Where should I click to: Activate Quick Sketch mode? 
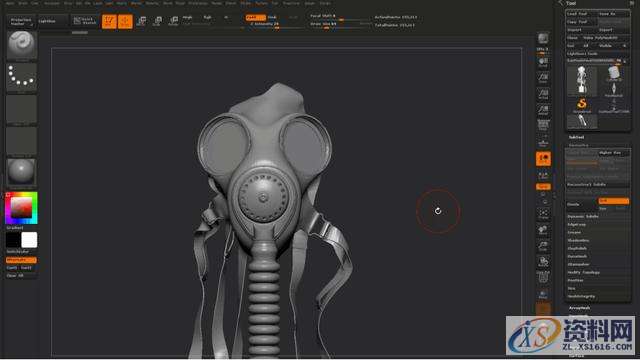[85, 21]
